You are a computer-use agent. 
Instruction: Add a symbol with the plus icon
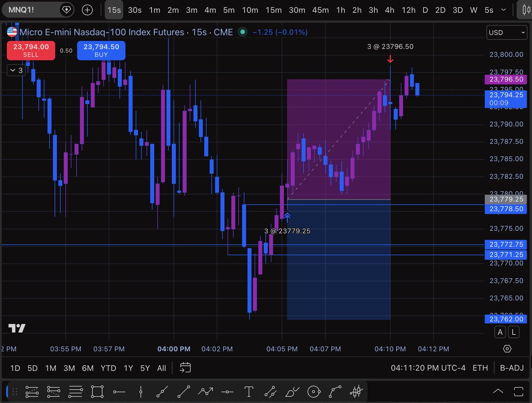pos(87,10)
